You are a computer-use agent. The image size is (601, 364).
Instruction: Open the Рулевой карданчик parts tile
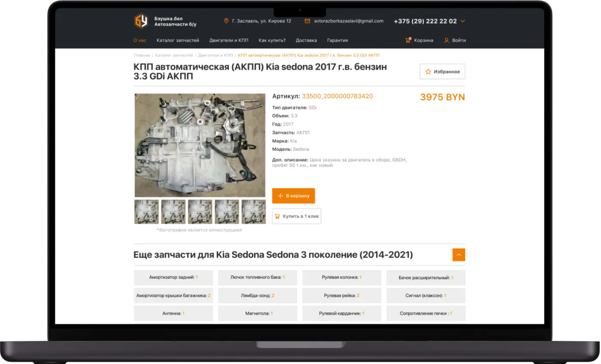(x=342, y=314)
